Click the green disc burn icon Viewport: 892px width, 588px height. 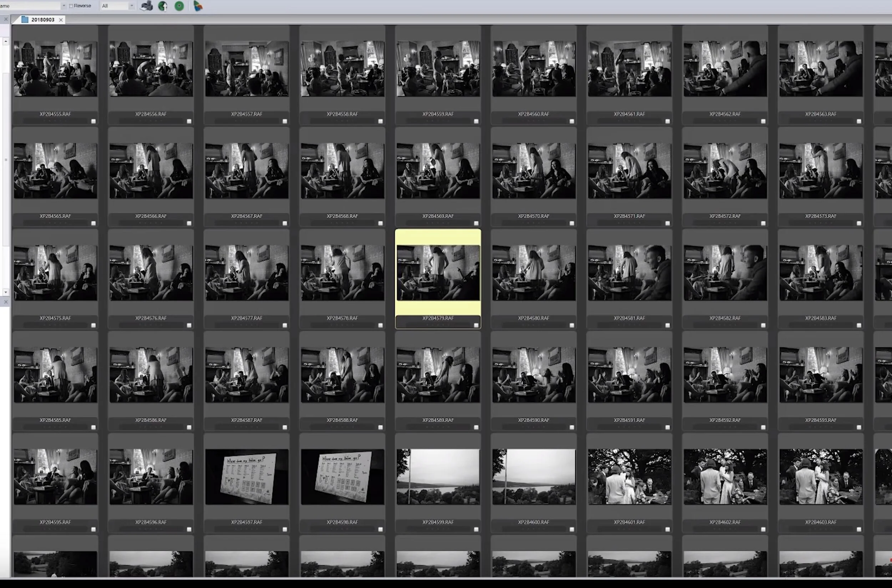tap(179, 6)
